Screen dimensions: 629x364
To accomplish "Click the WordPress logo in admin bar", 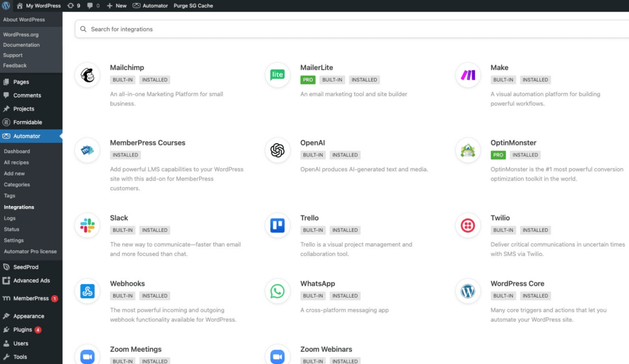I will [x=6, y=6].
